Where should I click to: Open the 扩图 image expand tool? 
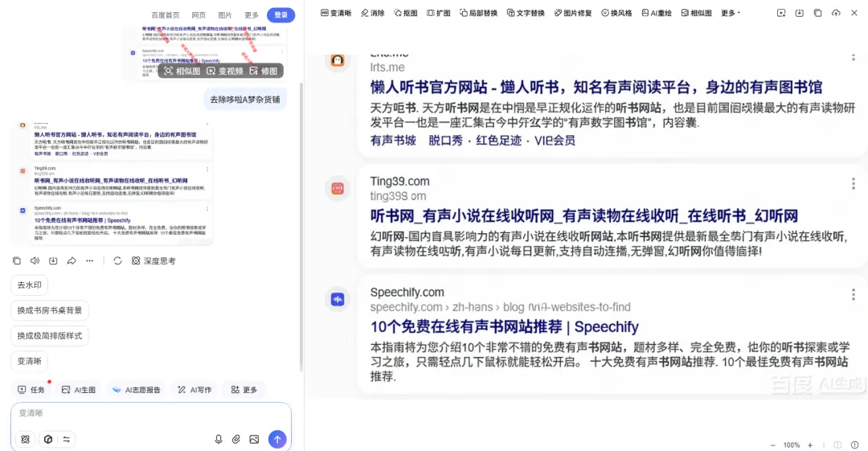[439, 14]
